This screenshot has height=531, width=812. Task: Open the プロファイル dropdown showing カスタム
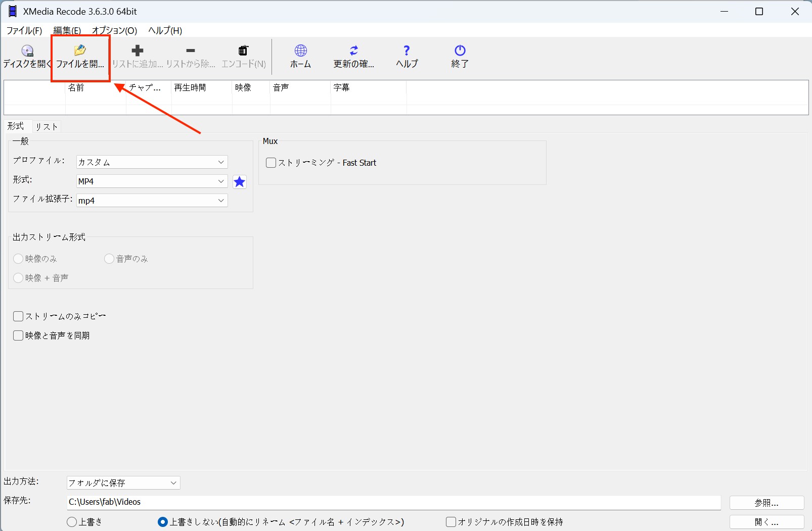click(152, 162)
